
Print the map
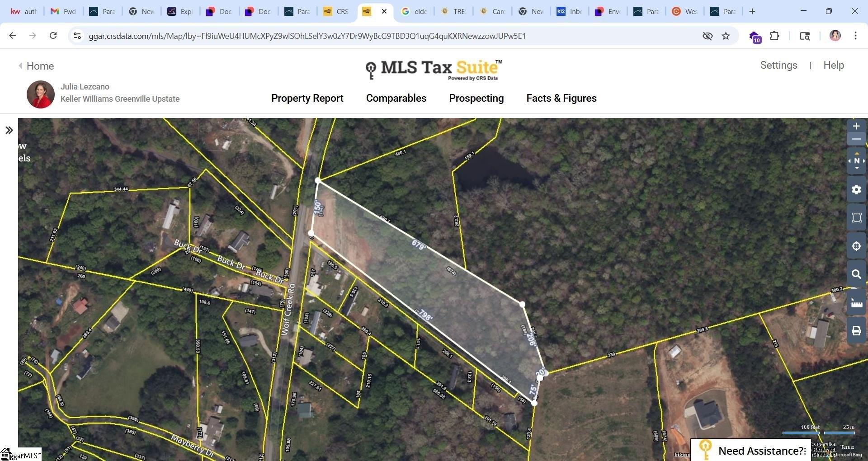[856, 331]
